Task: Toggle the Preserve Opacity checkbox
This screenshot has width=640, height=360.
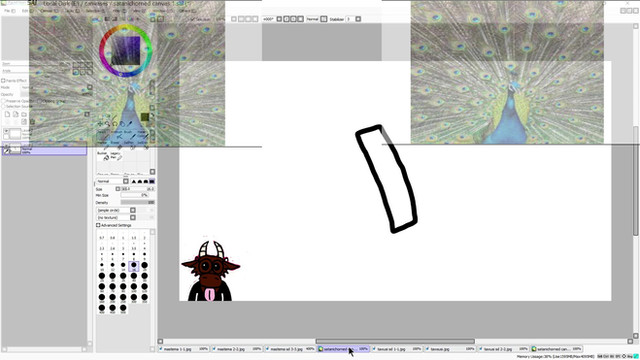Action: point(3,101)
